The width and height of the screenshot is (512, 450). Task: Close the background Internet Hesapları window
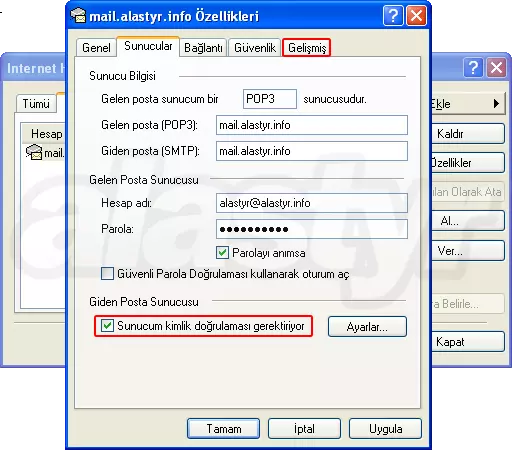[496, 68]
